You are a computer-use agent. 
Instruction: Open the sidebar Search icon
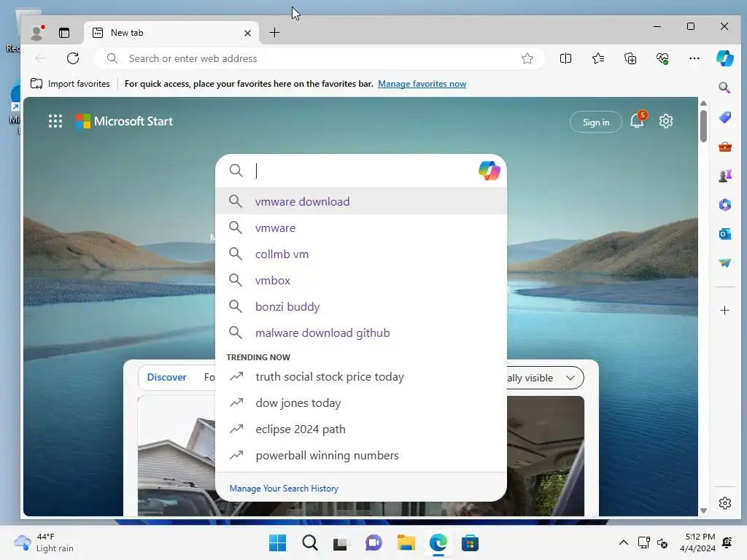724,87
